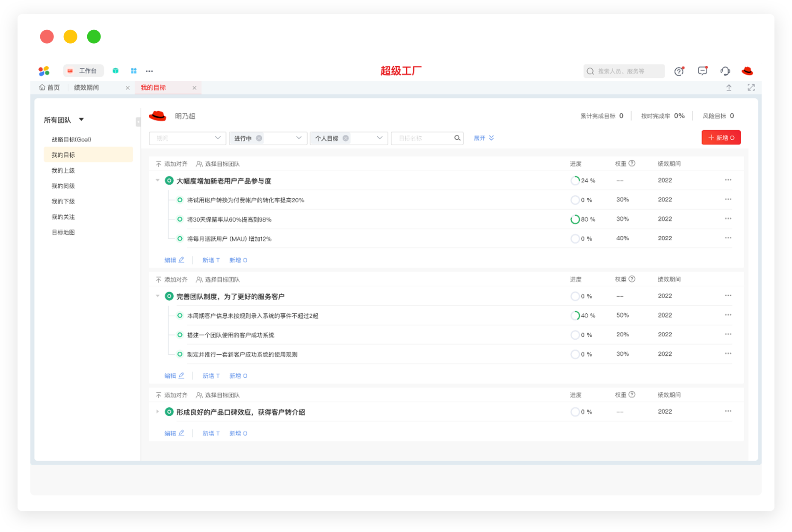
Task: Click the 40% progress ring for 本周期客户信息
Action: pyautogui.click(x=575, y=316)
